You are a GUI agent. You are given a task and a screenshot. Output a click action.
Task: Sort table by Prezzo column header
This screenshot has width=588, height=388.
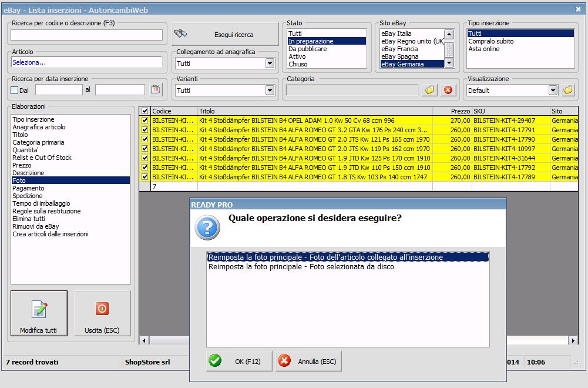coord(452,111)
